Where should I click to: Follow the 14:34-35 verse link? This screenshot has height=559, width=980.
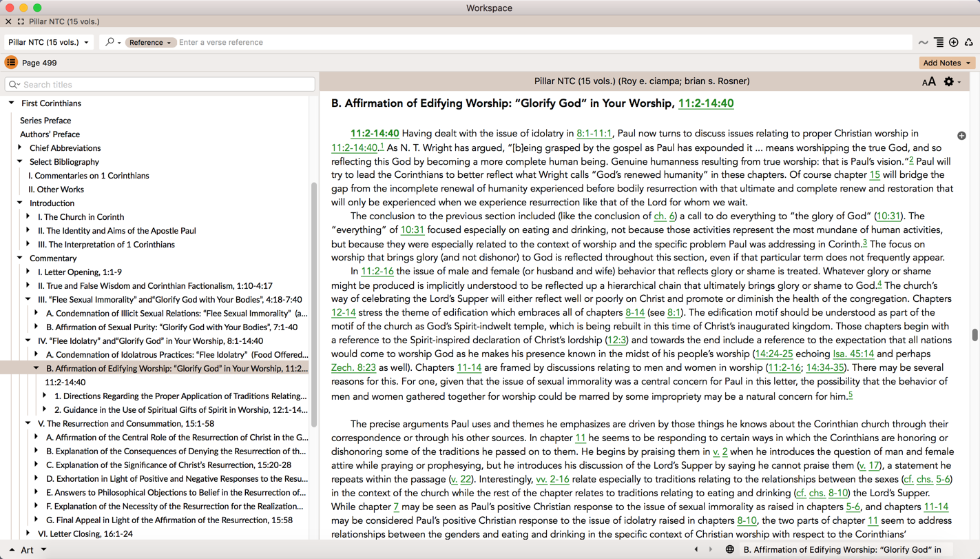[825, 367]
